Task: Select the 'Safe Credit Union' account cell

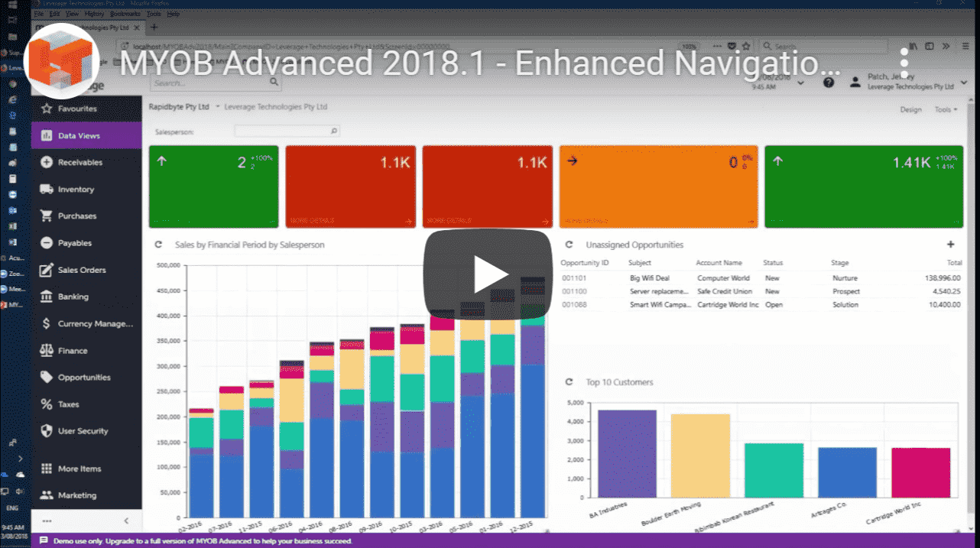Action: coord(725,291)
